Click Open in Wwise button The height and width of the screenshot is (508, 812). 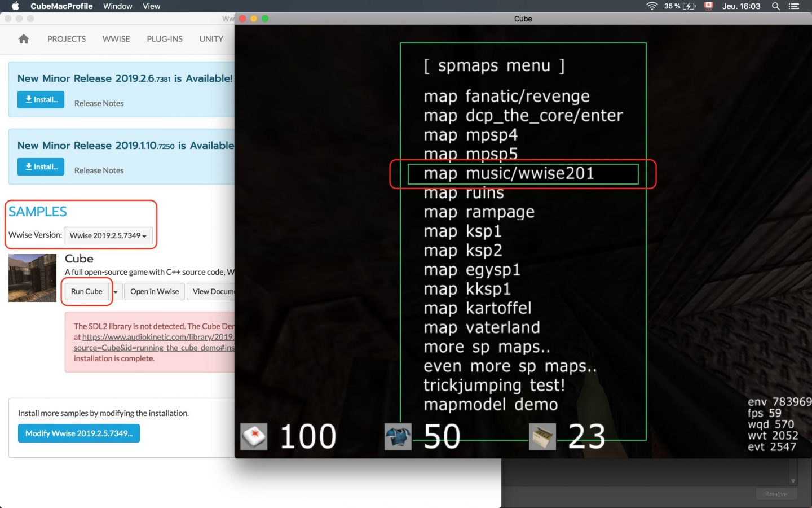(155, 291)
